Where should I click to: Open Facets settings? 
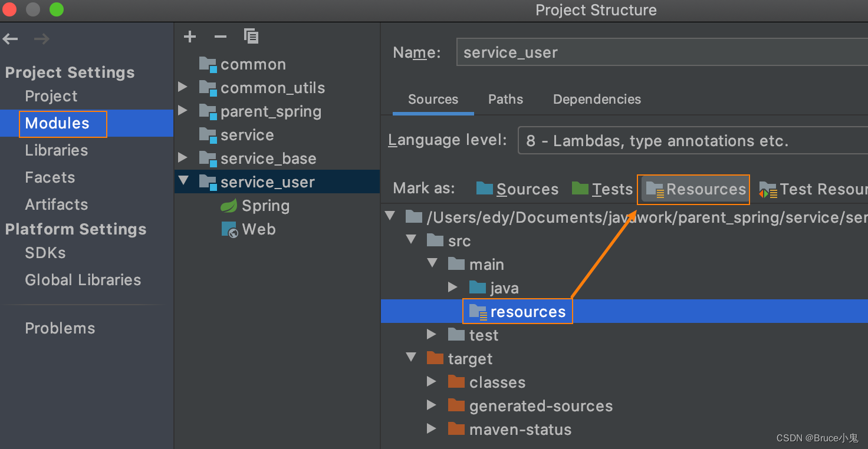click(x=50, y=177)
